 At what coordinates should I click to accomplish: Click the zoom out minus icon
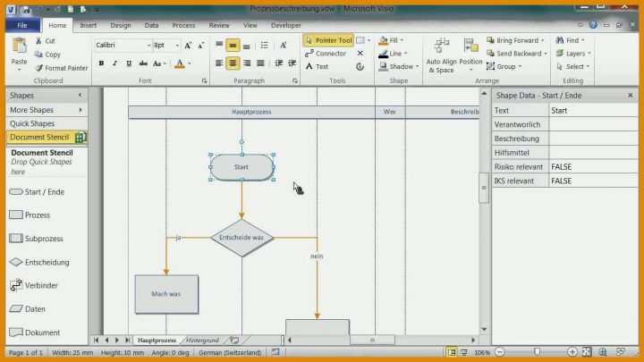pyautogui.click(x=500, y=352)
